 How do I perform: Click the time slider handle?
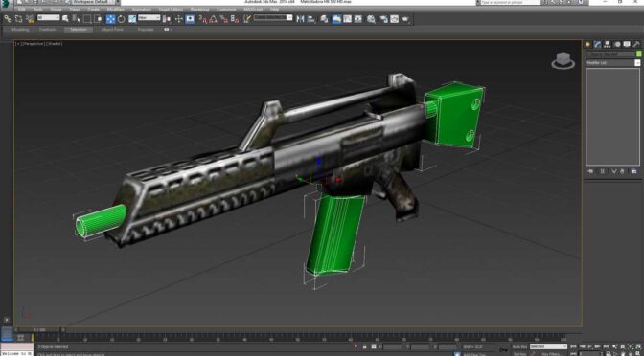(x=40, y=329)
